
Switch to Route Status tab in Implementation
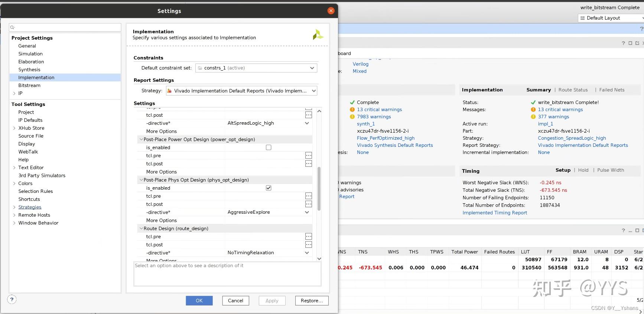click(573, 90)
